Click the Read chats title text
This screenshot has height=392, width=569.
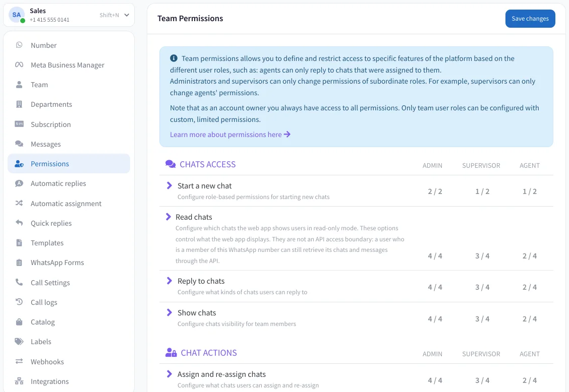tap(194, 217)
